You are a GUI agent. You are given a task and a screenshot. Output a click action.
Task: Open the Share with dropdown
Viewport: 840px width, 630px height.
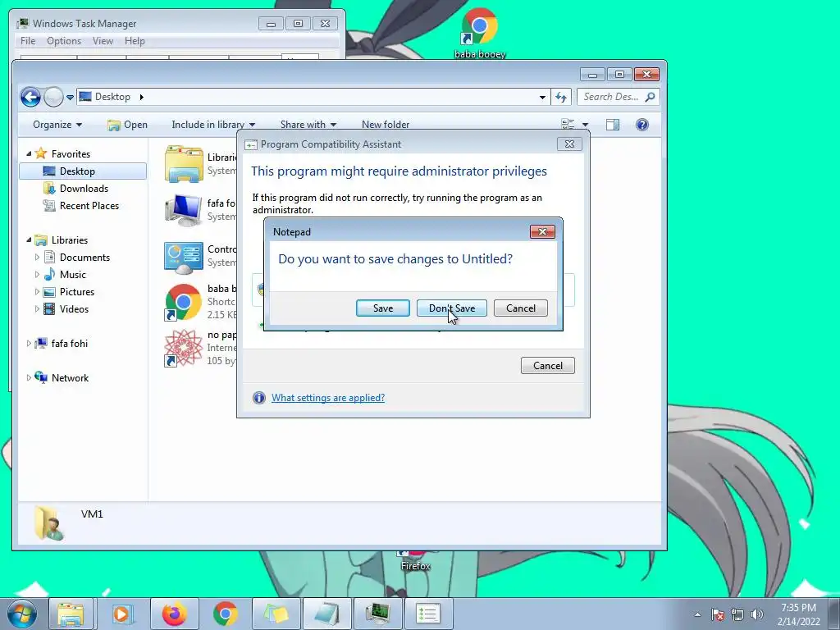[x=308, y=125]
